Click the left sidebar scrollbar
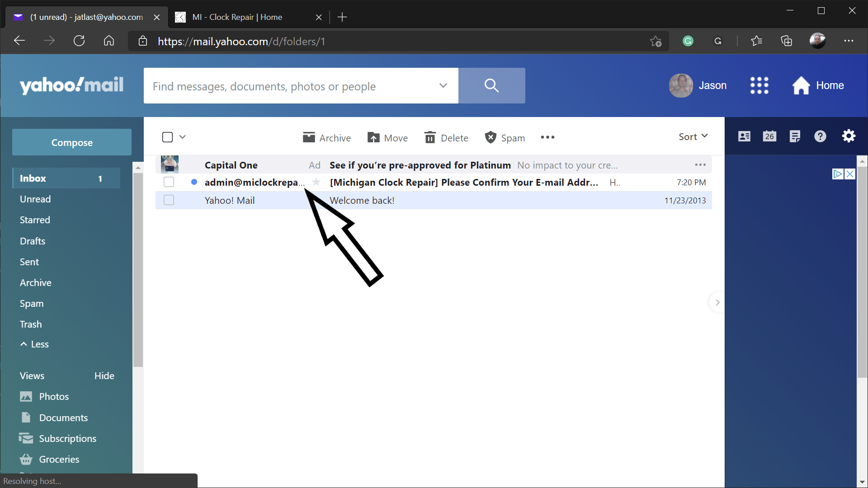Screen dimensions: 868x488 pos(138,270)
